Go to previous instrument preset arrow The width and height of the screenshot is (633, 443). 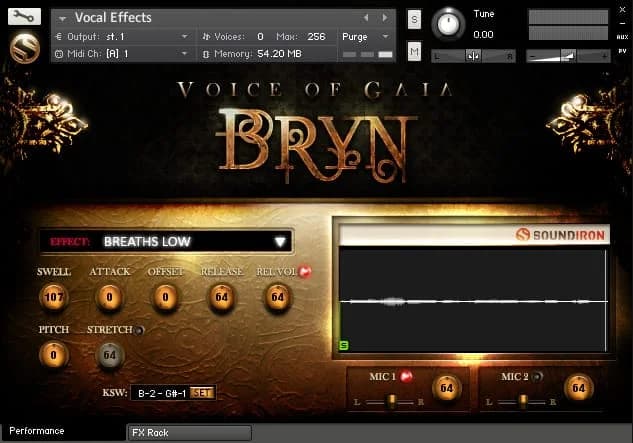[x=366, y=17]
